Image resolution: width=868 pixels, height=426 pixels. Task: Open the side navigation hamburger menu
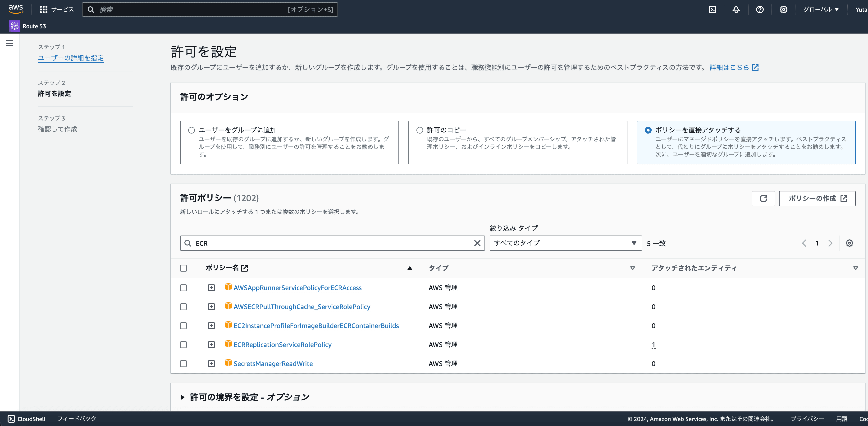(x=9, y=43)
